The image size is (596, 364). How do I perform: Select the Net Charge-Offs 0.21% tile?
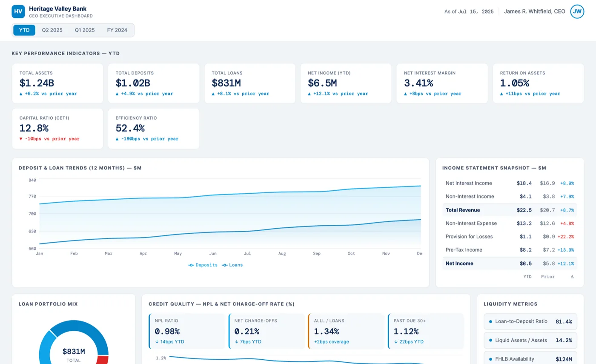pyautogui.click(x=266, y=331)
